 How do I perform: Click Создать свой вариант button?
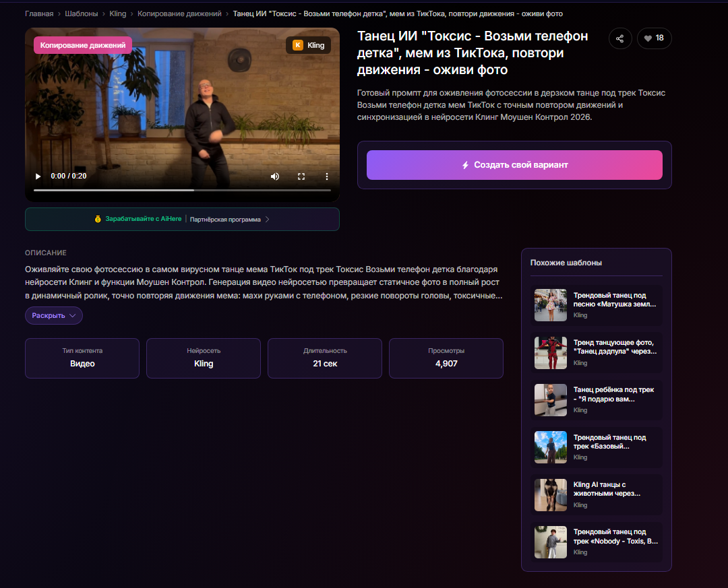click(x=514, y=165)
